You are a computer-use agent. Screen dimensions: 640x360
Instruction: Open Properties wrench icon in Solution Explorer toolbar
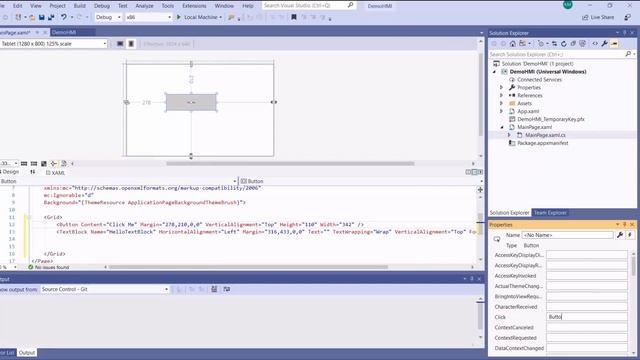(604, 44)
